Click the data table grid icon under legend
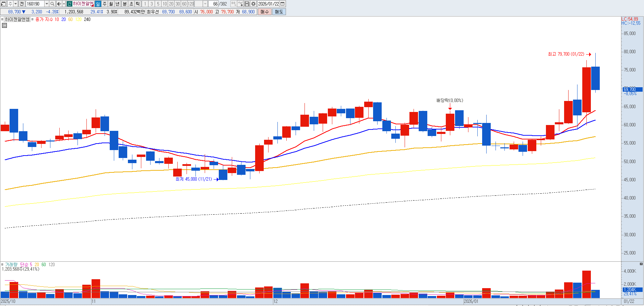 point(4,25)
